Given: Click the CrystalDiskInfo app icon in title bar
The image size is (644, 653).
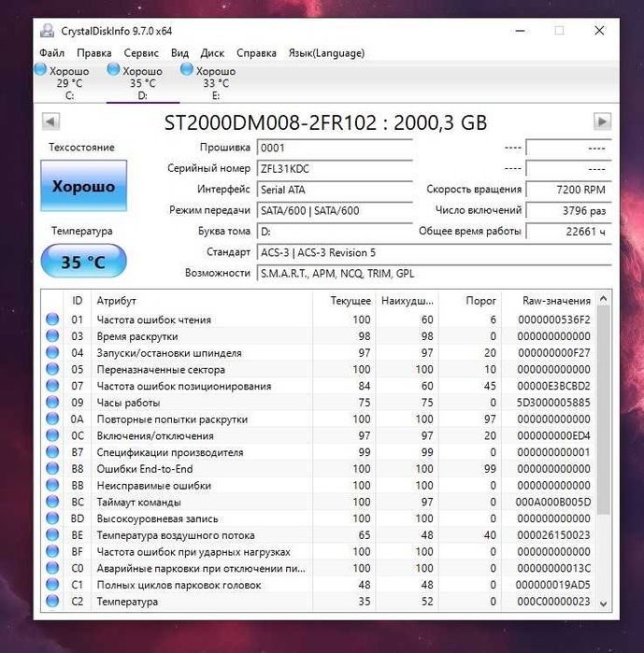Looking at the screenshot, I should [x=48, y=31].
